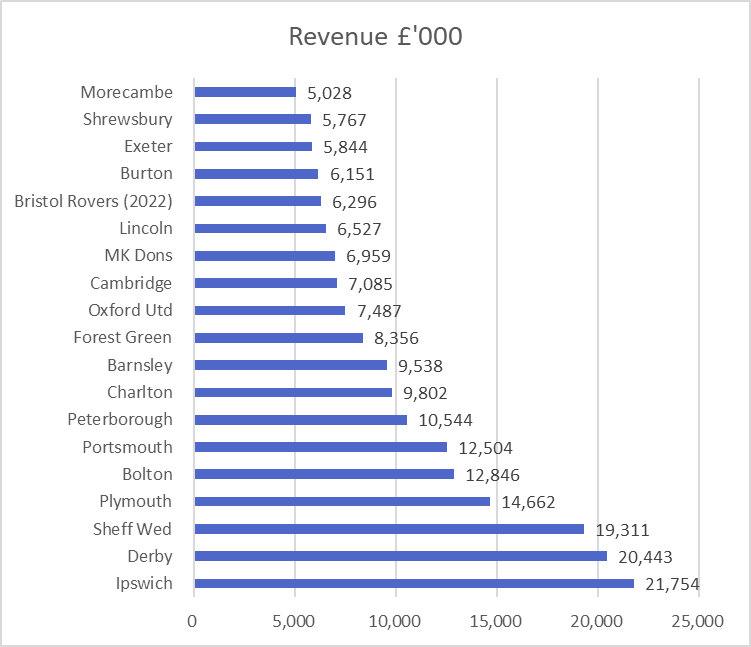Screen dimensions: 751x647
Task: Click the 5,028 data label
Action: click(330, 93)
